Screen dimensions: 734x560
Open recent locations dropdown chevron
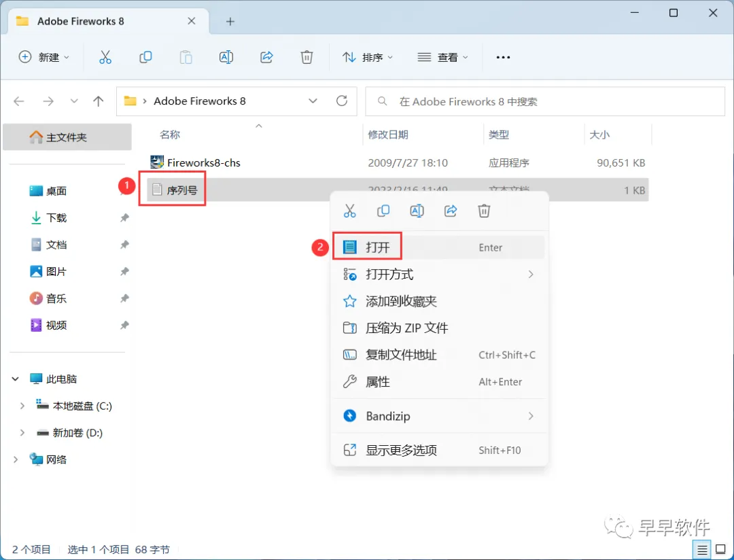point(74,101)
